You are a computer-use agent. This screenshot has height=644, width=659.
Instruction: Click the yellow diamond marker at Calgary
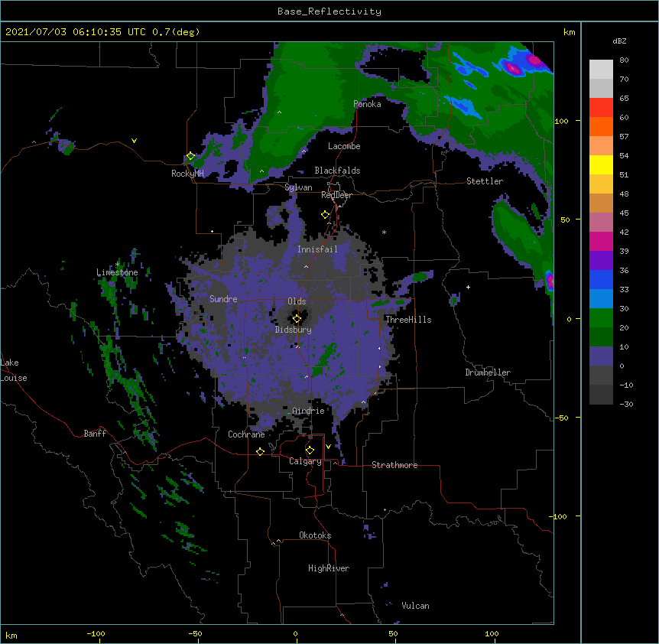coord(310,450)
